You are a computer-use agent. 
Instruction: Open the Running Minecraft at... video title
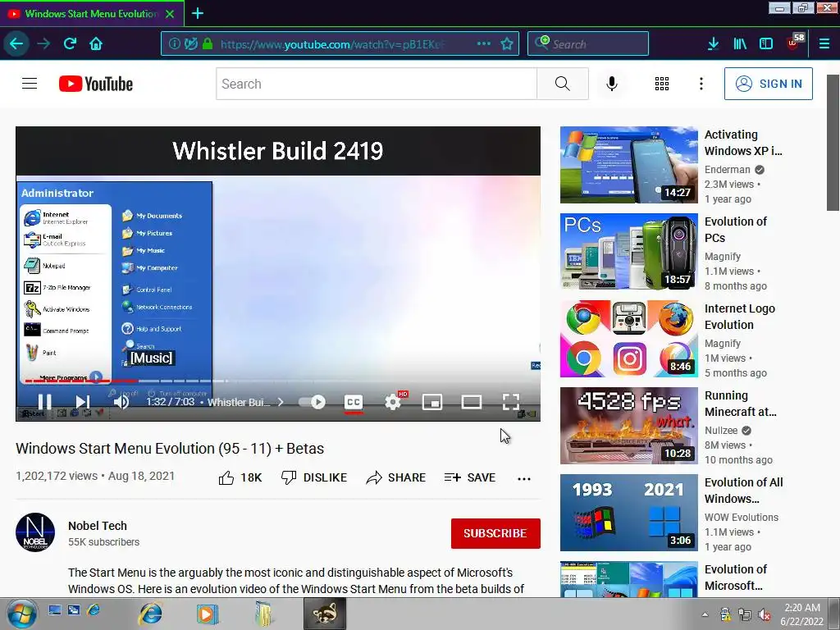(x=741, y=404)
